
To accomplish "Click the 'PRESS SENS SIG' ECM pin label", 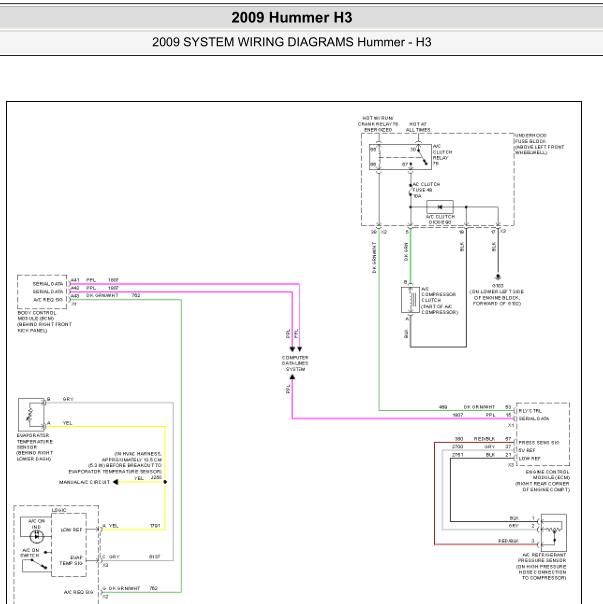I will click(539, 443).
